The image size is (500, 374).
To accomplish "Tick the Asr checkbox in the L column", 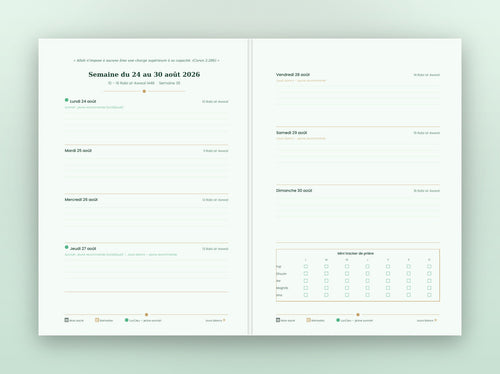I will coord(306,281).
